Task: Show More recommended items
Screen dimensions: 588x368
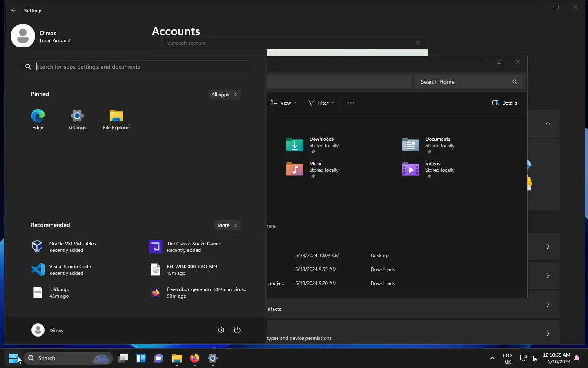Action: 227,225
